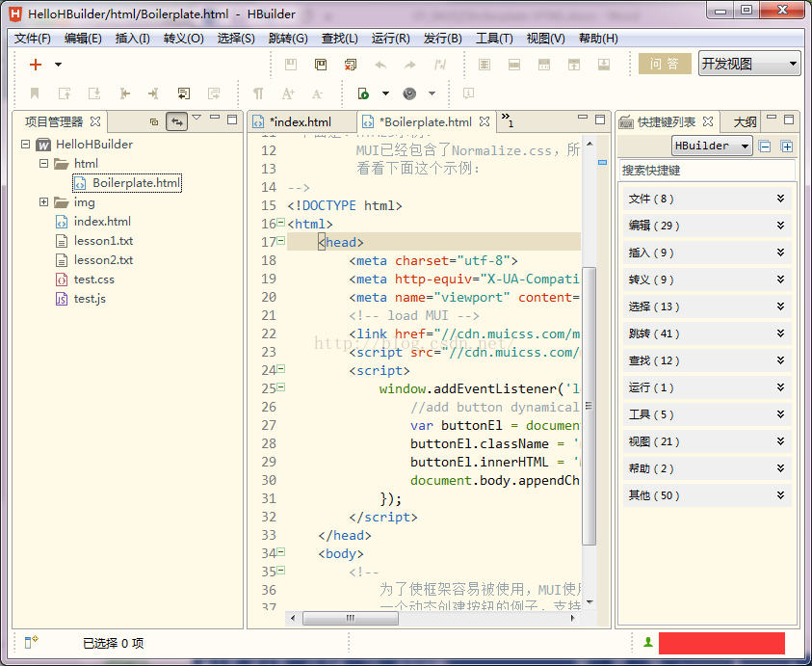
Task: Expand the 文件 ( 8 ) shortcut group
Action: (x=707, y=199)
